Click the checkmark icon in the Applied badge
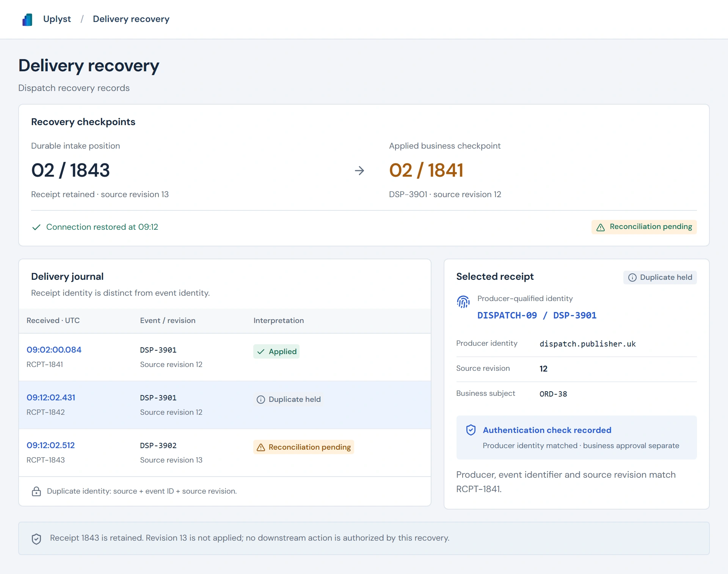728x574 pixels. point(261,352)
